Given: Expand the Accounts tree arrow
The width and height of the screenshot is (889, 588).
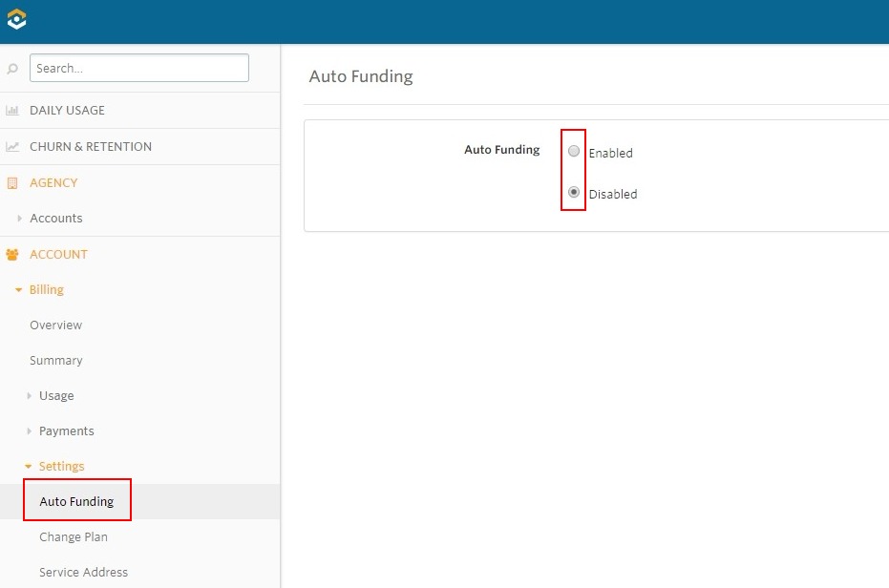Looking at the screenshot, I should coord(19,219).
